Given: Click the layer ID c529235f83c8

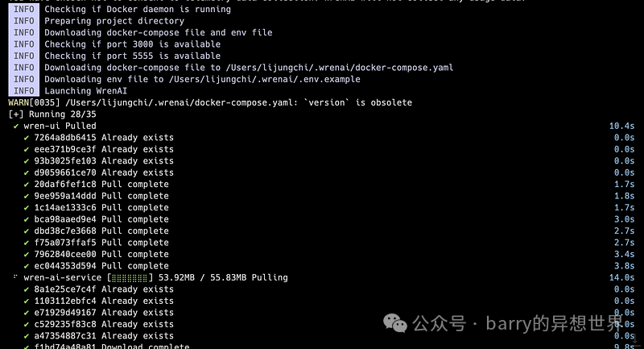Looking at the screenshot, I should tap(64, 324).
